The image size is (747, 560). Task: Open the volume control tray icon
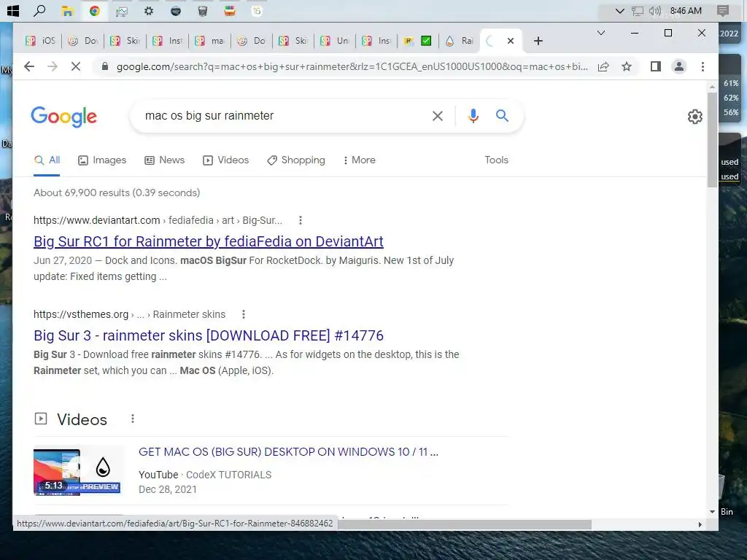tap(654, 11)
